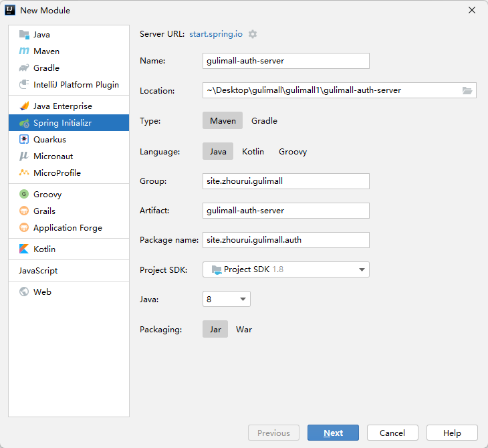The width and height of the screenshot is (488, 448).
Task: Click the Group input field
Action: pyautogui.click(x=286, y=181)
